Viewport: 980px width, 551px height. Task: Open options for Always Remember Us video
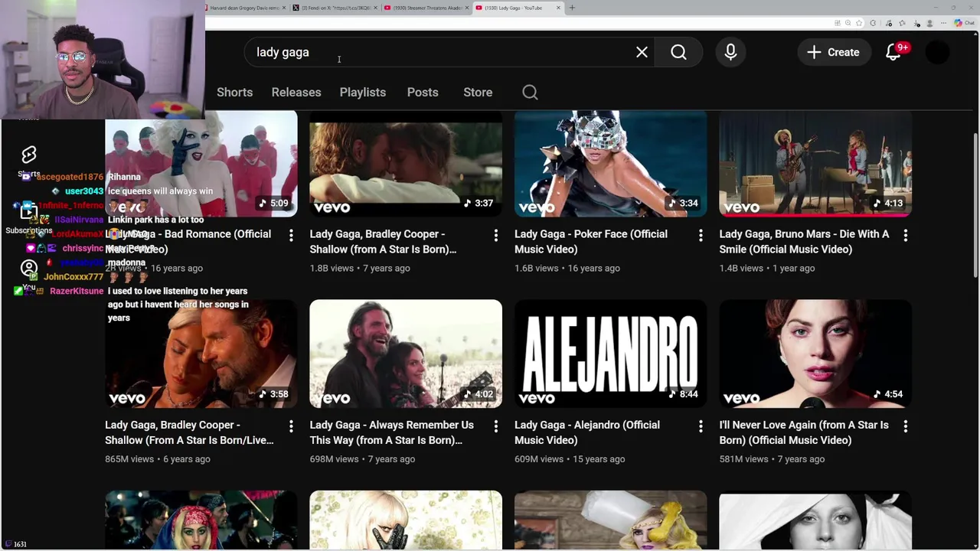click(495, 426)
